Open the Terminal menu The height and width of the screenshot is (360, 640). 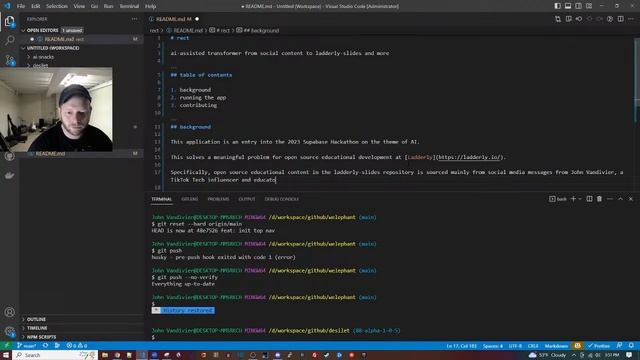click(x=129, y=6)
